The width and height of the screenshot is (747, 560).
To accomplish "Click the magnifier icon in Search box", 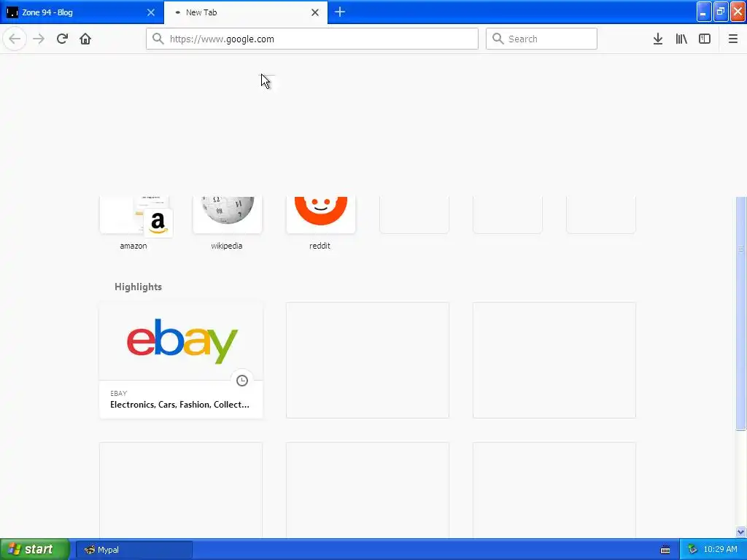I will click(x=498, y=39).
